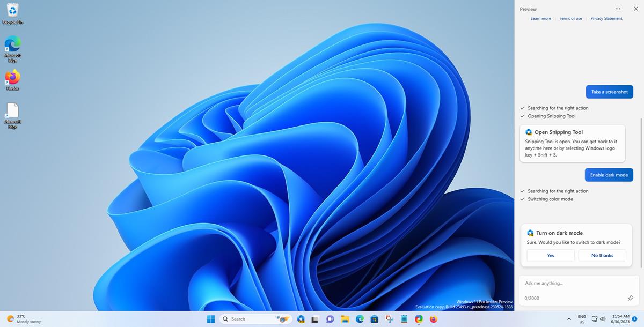Open Task View from the taskbar
The image size is (644, 327).
(316, 319)
